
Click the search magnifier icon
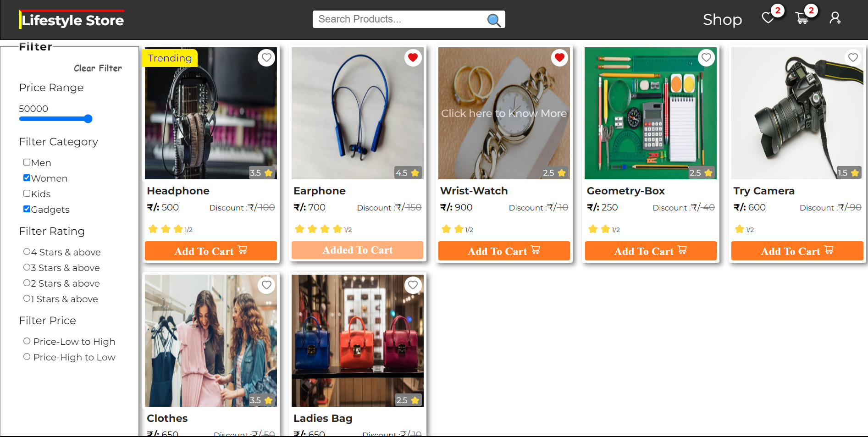pos(493,20)
